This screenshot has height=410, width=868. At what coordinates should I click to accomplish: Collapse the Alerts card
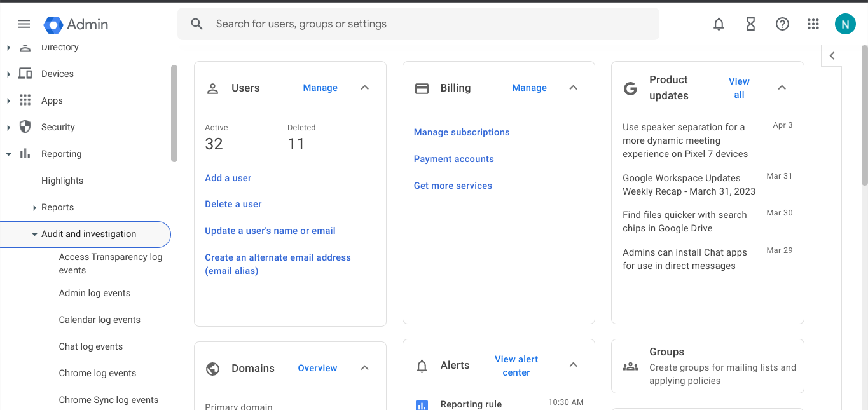pos(574,365)
